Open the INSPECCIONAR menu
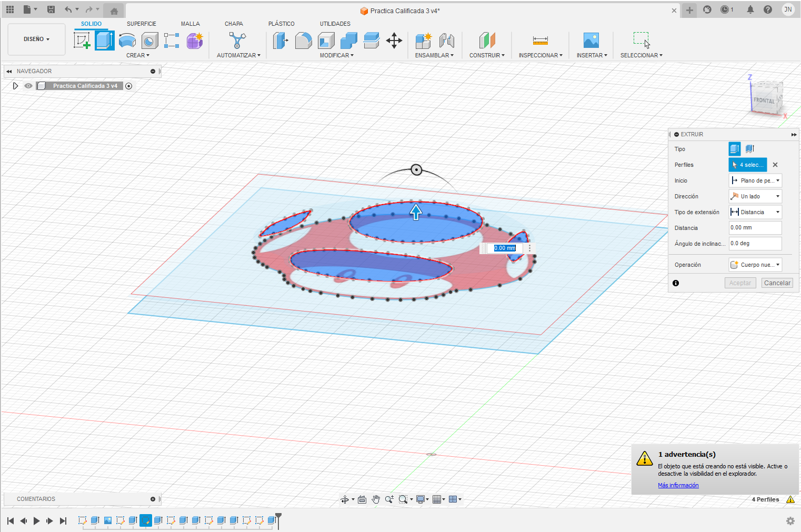Screen dimensions: 801x532 [540, 55]
